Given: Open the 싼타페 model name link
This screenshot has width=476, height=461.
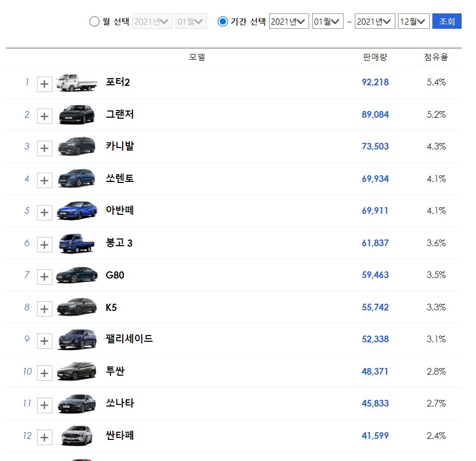Looking at the screenshot, I should tap(120, 435).
